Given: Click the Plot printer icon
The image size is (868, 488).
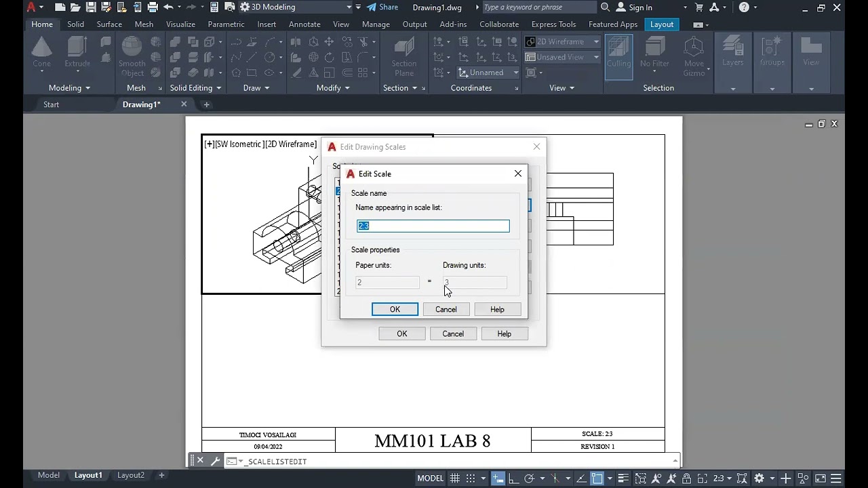Looking at the screenshot, I should tap(153, 7).
